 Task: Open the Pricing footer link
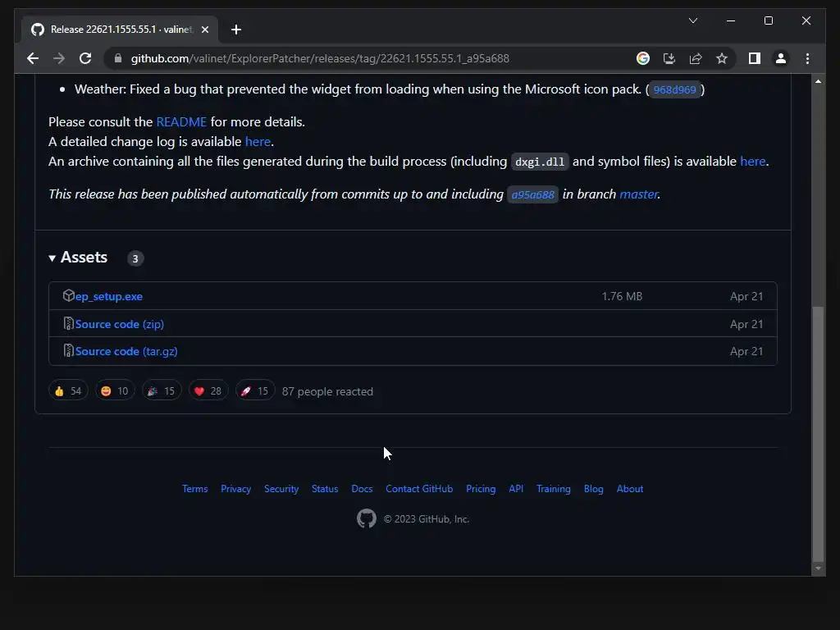pyautogui.click(x=481, y=489)
